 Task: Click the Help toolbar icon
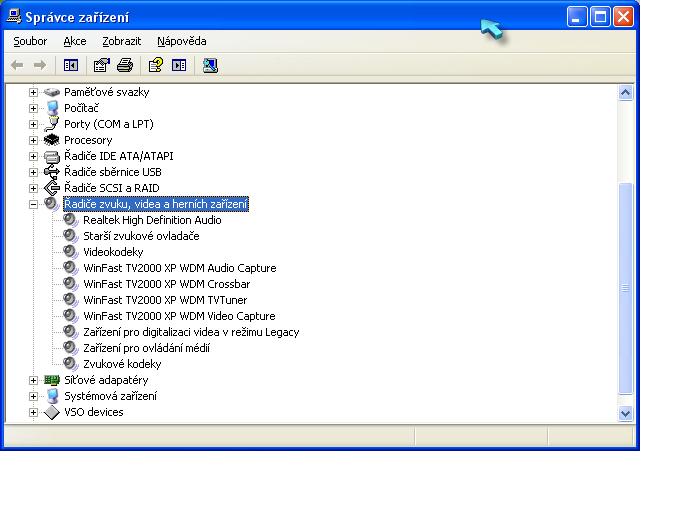156,66
